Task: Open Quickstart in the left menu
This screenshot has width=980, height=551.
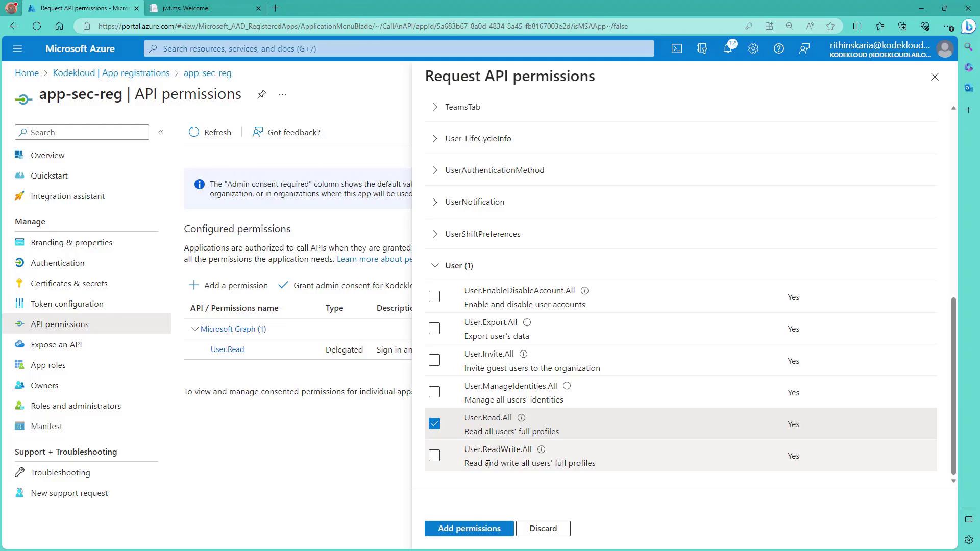Action: tap(49, 176)
